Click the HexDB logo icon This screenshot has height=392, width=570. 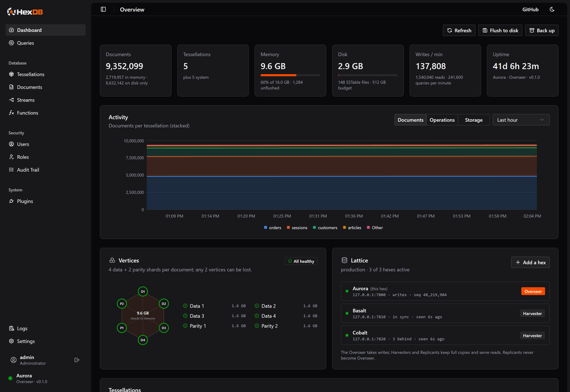pyautogui.click(x=11, y=12)
